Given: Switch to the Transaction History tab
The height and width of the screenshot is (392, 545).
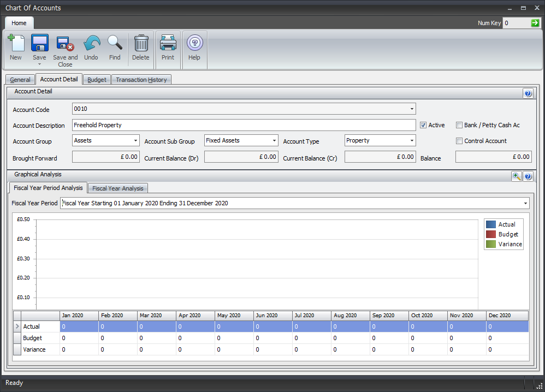Looking at the screenshot, I should (x=141, y=79).
